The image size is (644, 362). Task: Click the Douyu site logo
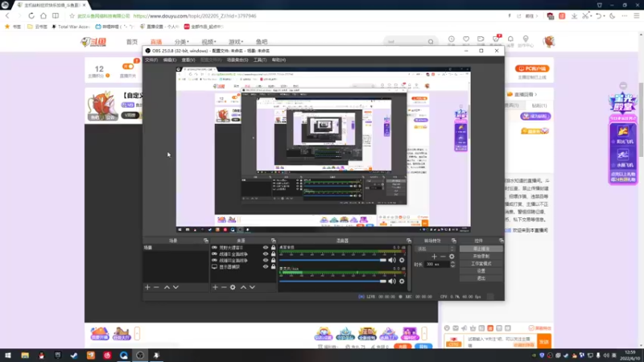(93, 42)
